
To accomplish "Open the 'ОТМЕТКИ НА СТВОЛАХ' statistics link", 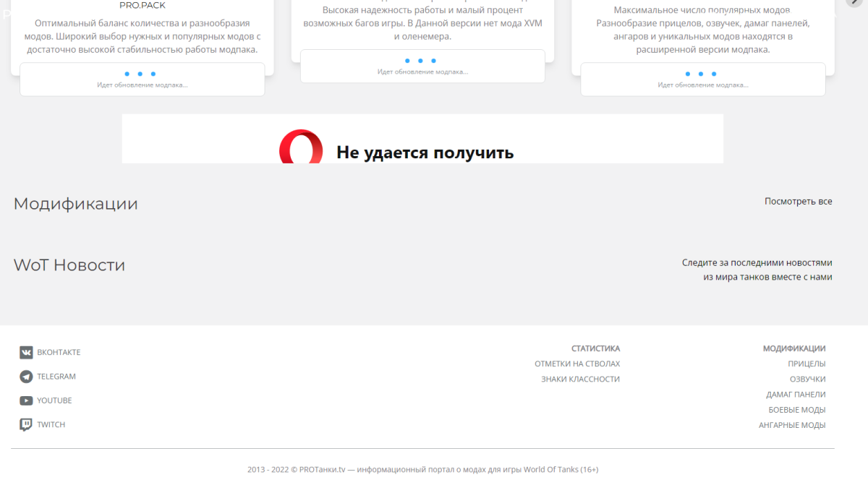I will [x=576, y=364].
